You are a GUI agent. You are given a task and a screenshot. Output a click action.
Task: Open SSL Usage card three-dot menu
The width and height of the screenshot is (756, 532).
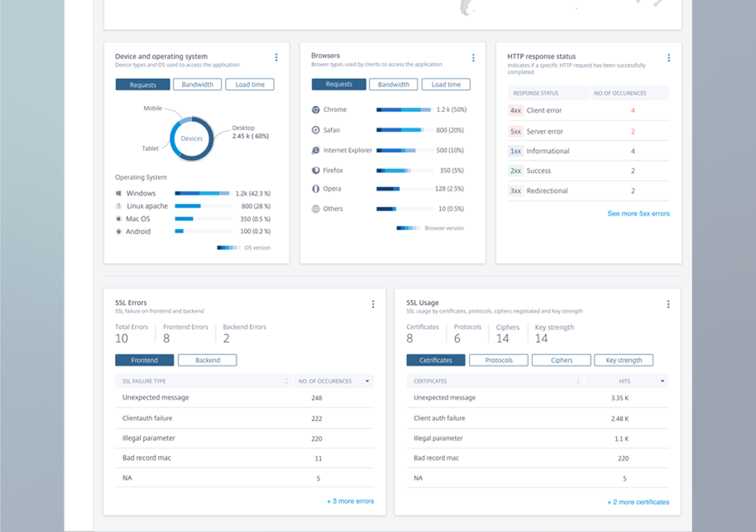pyautogui.click(x=668, y=304)
